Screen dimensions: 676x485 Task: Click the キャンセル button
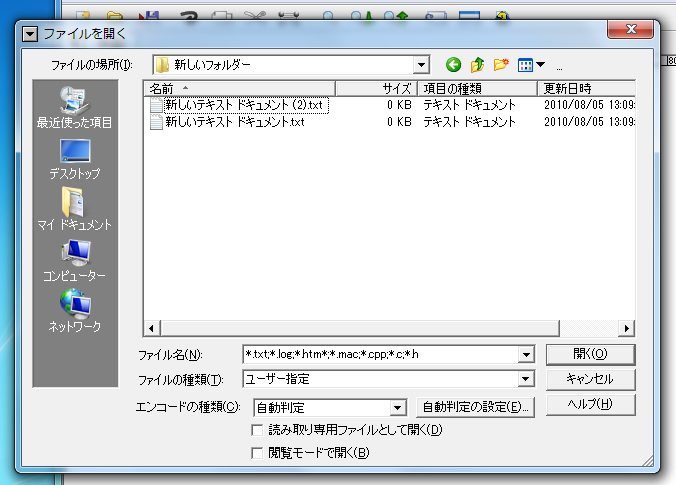pos(590,380)
